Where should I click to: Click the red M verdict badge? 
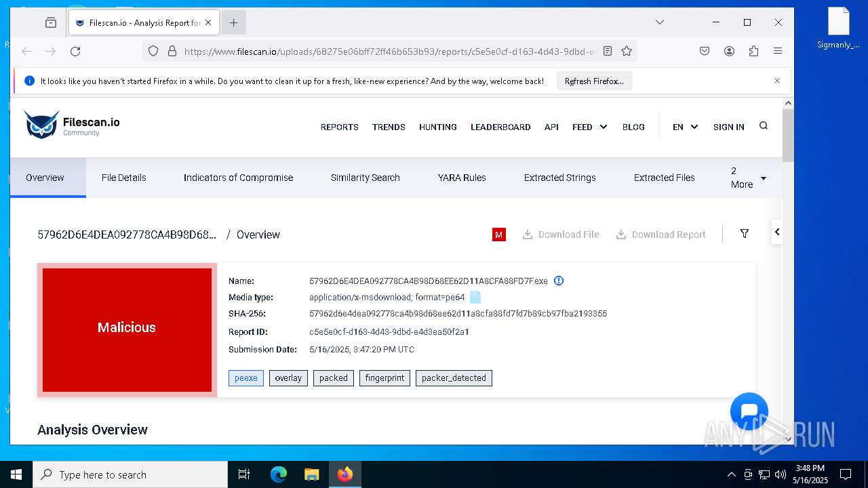point(499,235)
